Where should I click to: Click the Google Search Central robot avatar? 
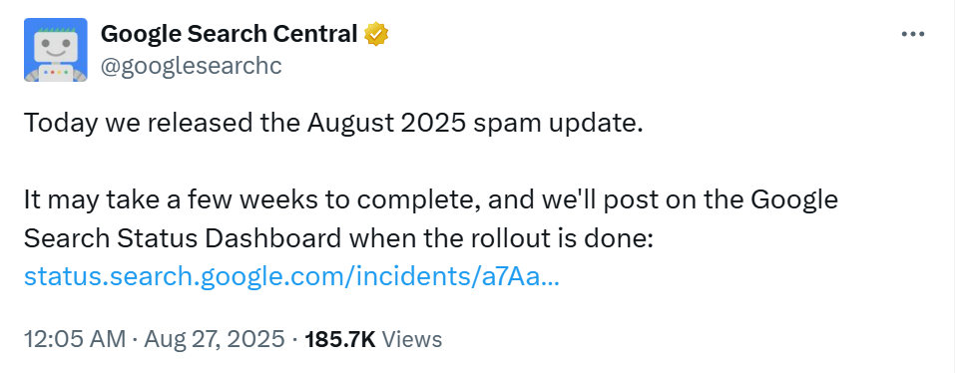pyautogui.click(x=56, y=50)
